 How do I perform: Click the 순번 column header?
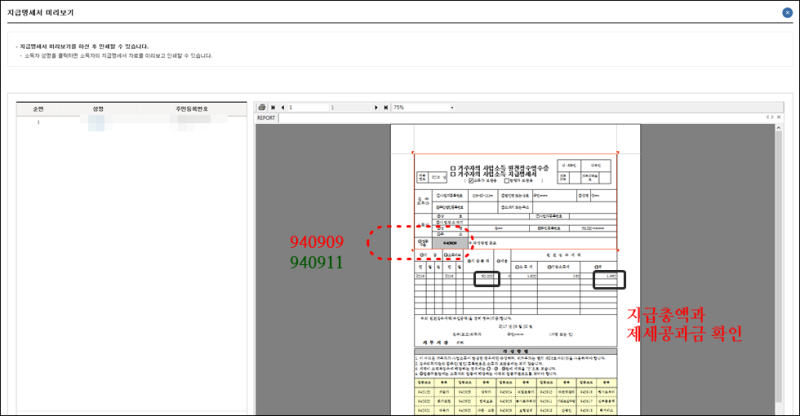coord(38,107)
